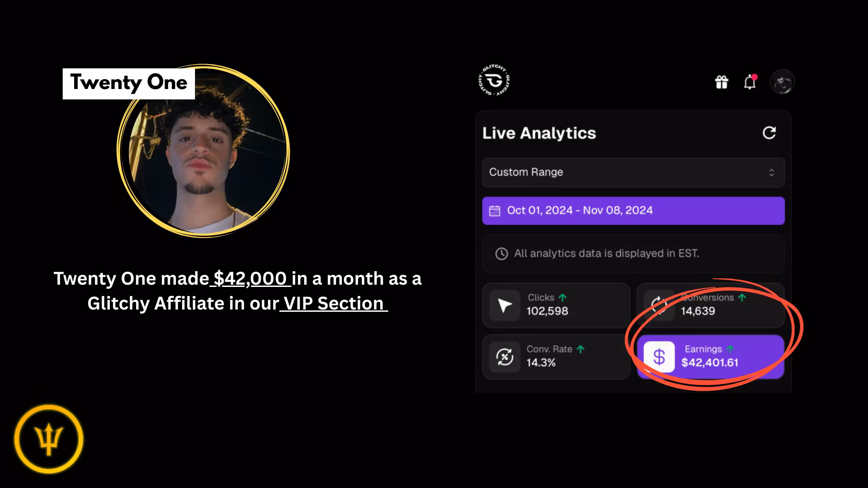Open the gift rewards icon
The height and width of the screenshot is (488, 868).
coord(722,82)
